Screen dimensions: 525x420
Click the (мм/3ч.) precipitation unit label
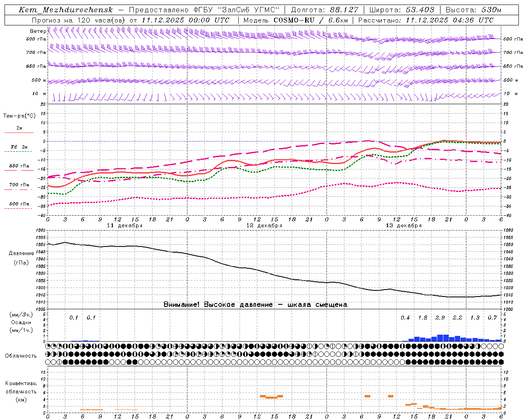tap(21, 315)
